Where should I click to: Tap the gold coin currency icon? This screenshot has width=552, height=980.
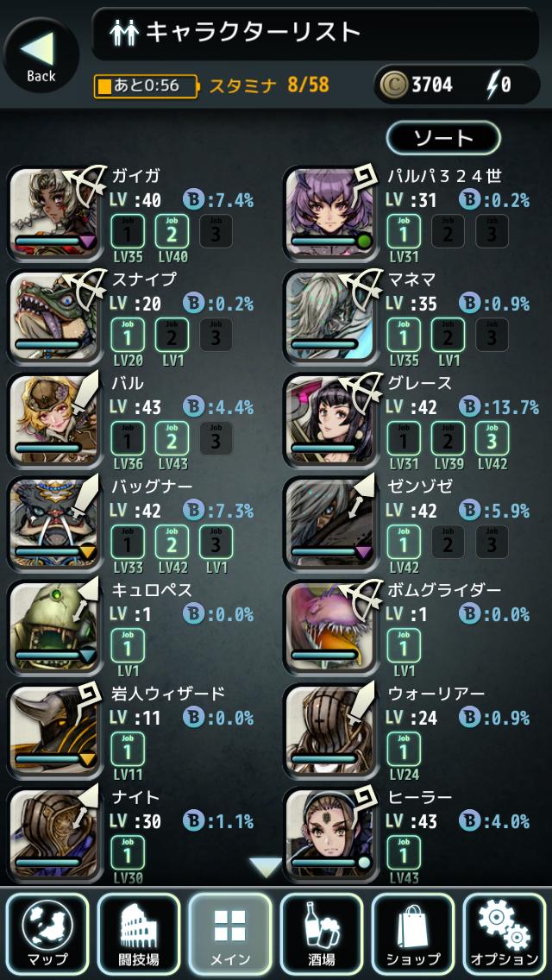pos(394,85)
